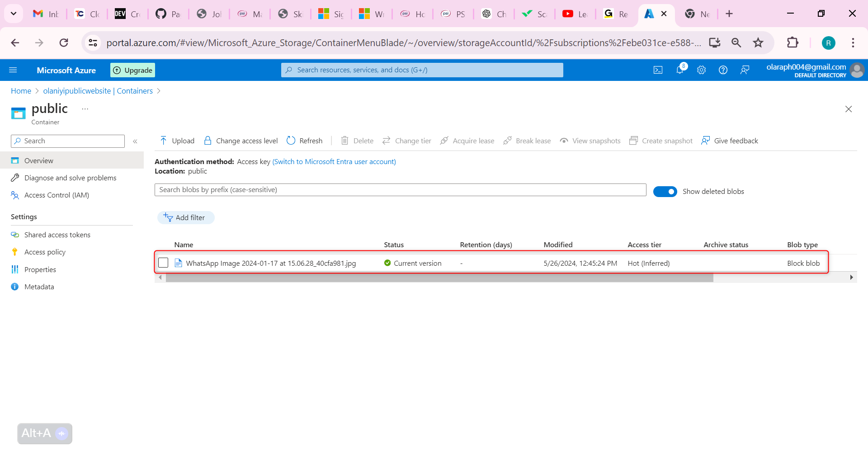
Task: Click the Add filter button
Action: click(185, 217)
